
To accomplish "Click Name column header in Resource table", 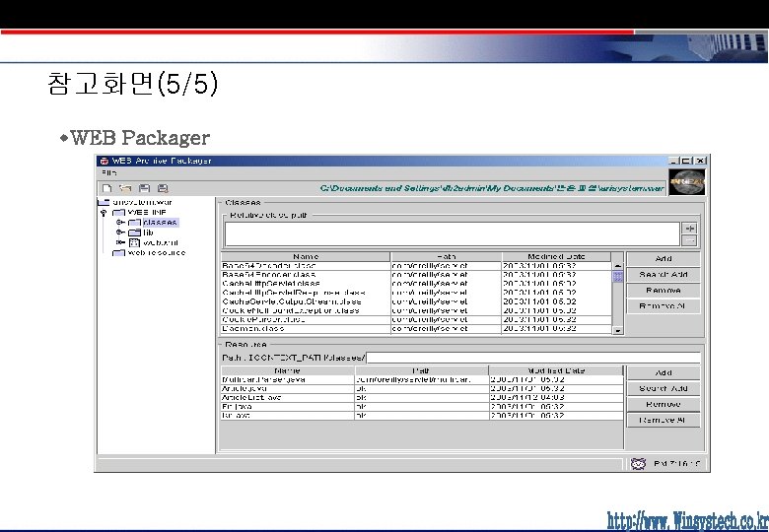I will coord(288,370).
